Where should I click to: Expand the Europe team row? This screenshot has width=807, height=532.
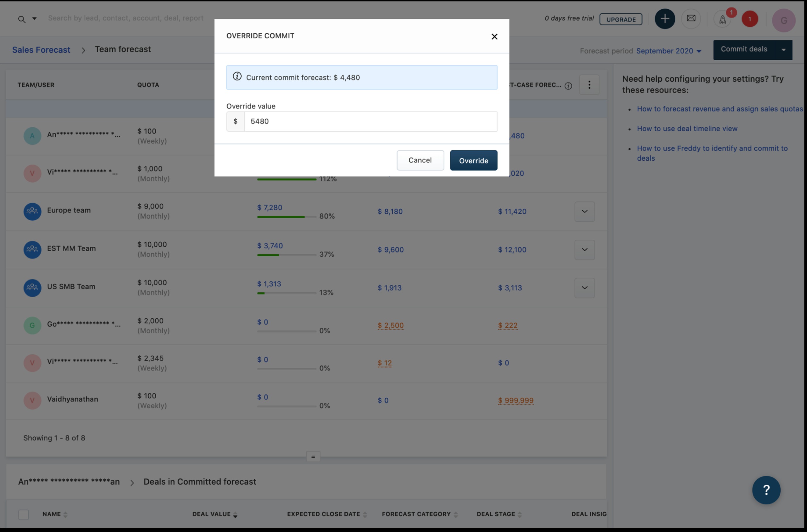pos(584,212)
